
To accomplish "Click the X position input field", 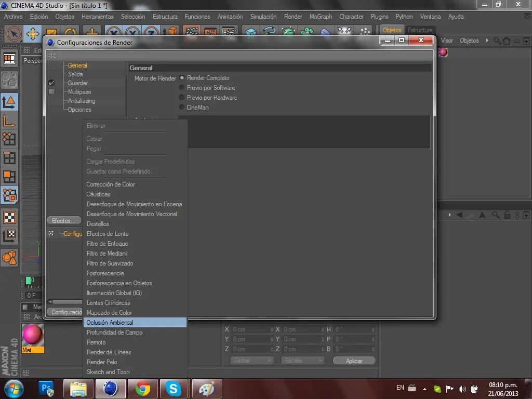I will click(252, 329).
